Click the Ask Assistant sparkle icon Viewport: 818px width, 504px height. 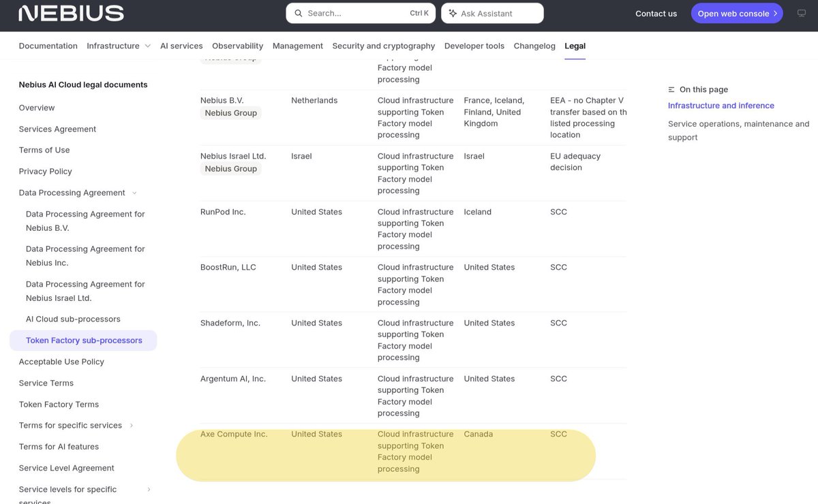tap(453, 13)
